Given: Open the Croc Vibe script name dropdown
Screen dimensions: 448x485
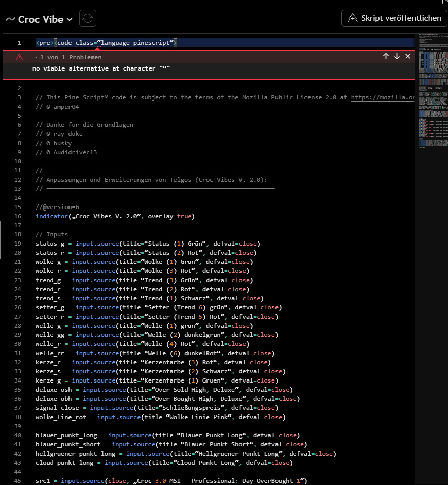Looking at the screenshot, I should click(x=69, y=19).
